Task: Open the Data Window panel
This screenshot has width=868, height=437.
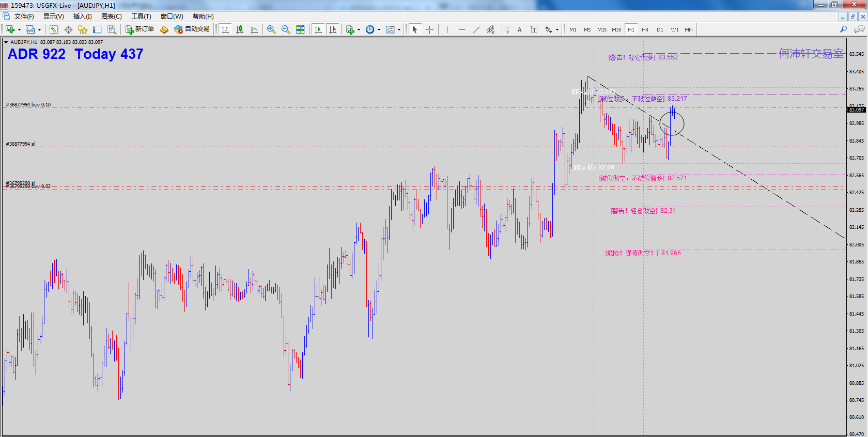Action: (68, 29)
